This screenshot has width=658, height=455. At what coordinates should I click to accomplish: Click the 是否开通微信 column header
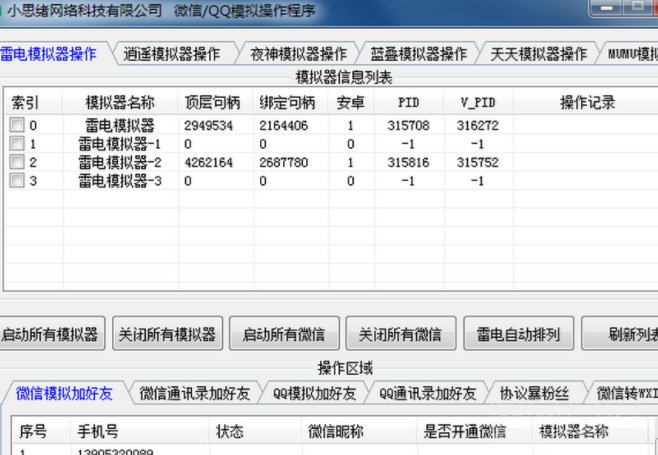(475, 431)
